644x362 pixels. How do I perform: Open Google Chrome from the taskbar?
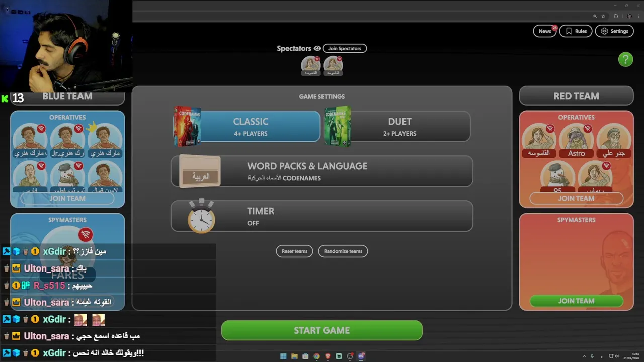(x=316, y=356)
